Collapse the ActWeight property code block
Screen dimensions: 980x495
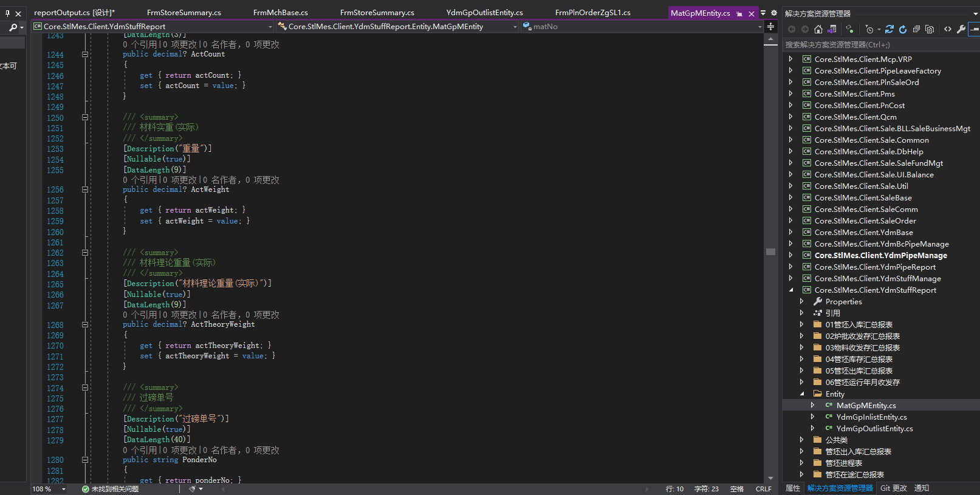point(85,189)
